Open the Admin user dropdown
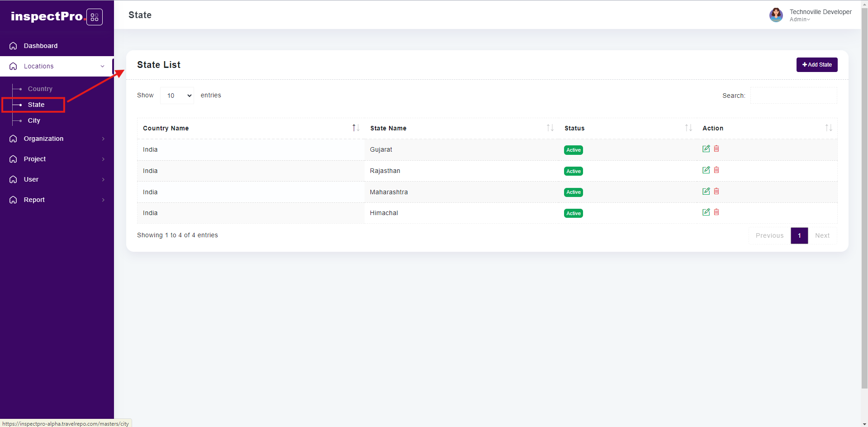Viewport: 868px width, 427px height. pos(800,19)
